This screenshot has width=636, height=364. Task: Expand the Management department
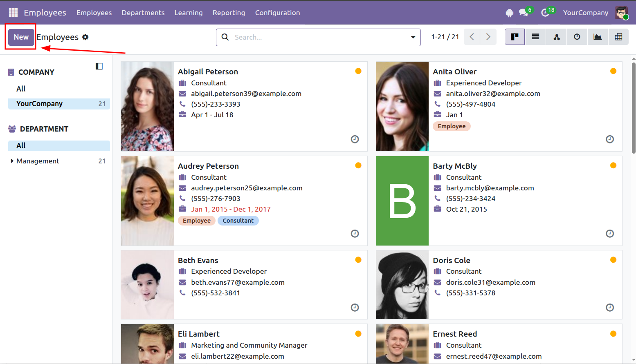(x=12, y=161)
